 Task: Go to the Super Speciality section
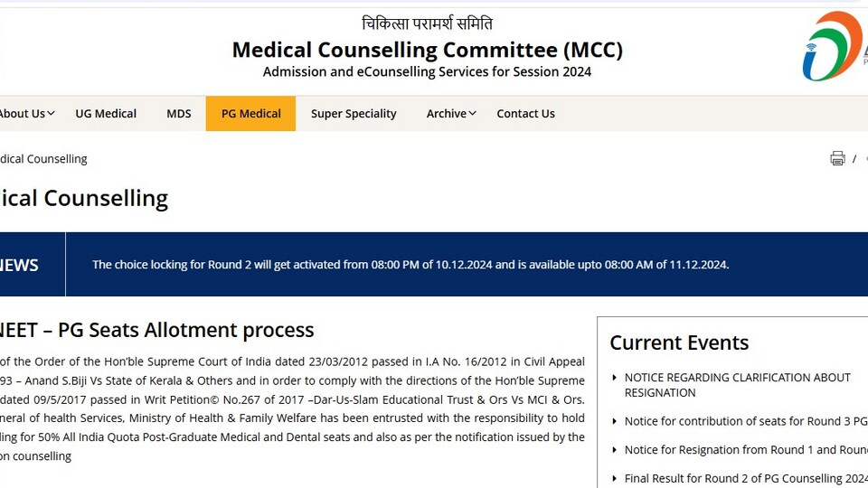pos(354,114)
